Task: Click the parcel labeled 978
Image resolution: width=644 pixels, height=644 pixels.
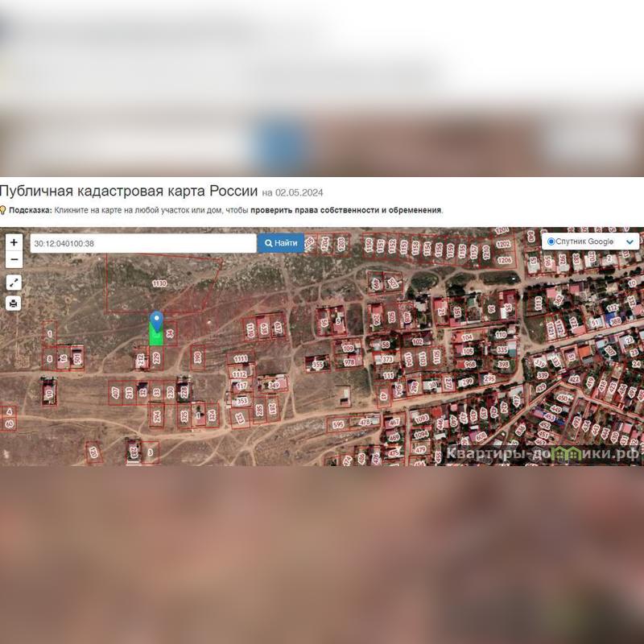Action: click(349, 362)
